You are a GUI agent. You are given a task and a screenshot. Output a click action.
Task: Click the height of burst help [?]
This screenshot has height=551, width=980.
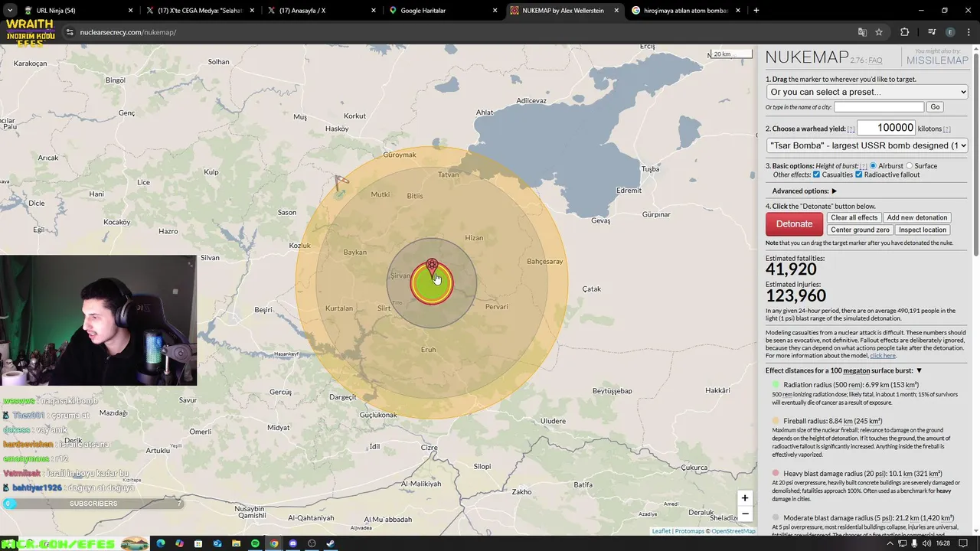(x=864, y=166)
